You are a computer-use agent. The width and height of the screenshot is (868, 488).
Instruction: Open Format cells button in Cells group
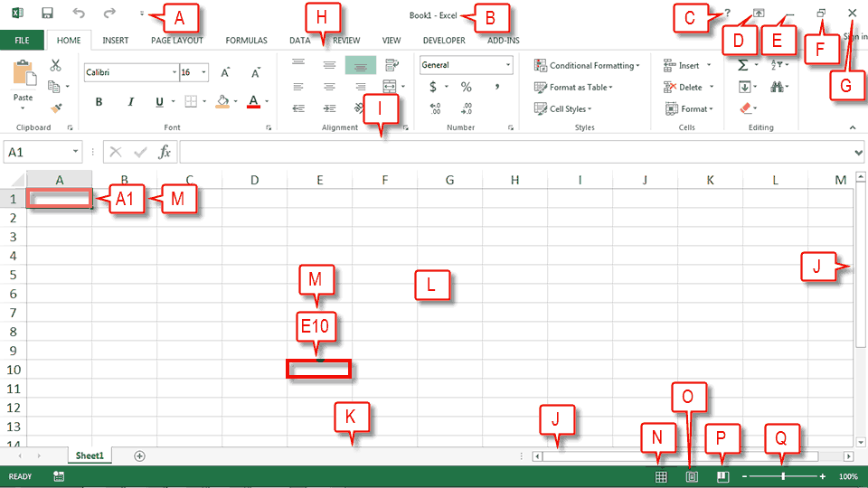[689, 108]
